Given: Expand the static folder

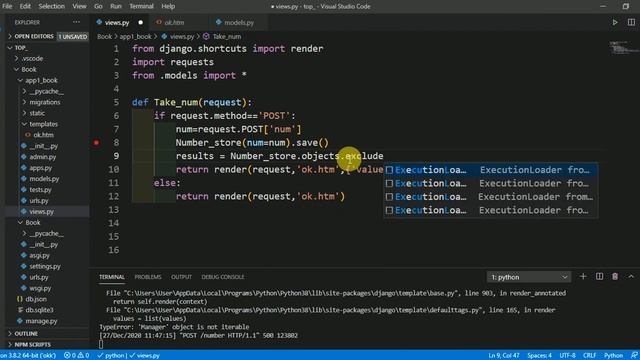Looking at the screenshot, I should click(x=37, y=113).
